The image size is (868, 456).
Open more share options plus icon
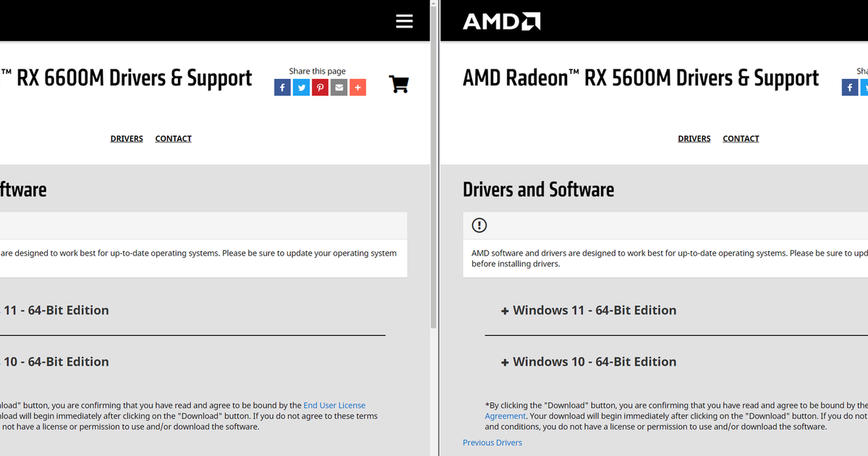[358, 88]
